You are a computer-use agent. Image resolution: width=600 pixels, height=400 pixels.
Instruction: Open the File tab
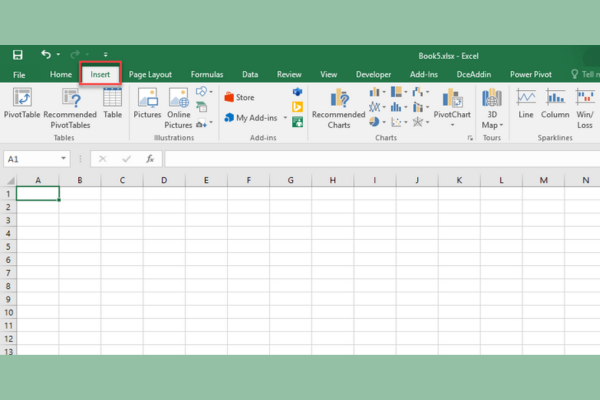click(x=19, y=75)
